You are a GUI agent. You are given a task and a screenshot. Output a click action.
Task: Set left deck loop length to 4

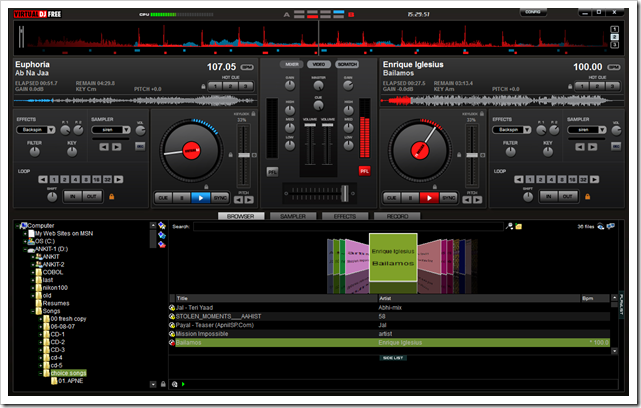coord(75,179)
